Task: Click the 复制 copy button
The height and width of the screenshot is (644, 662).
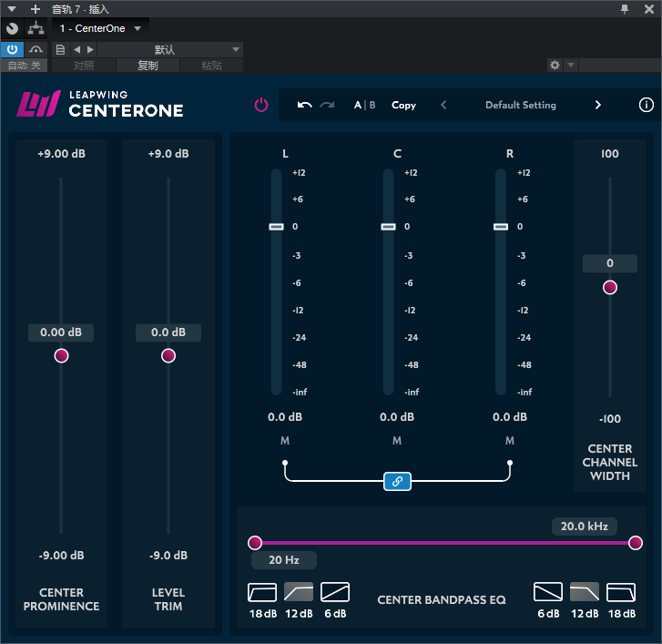Action: (148, 66)
